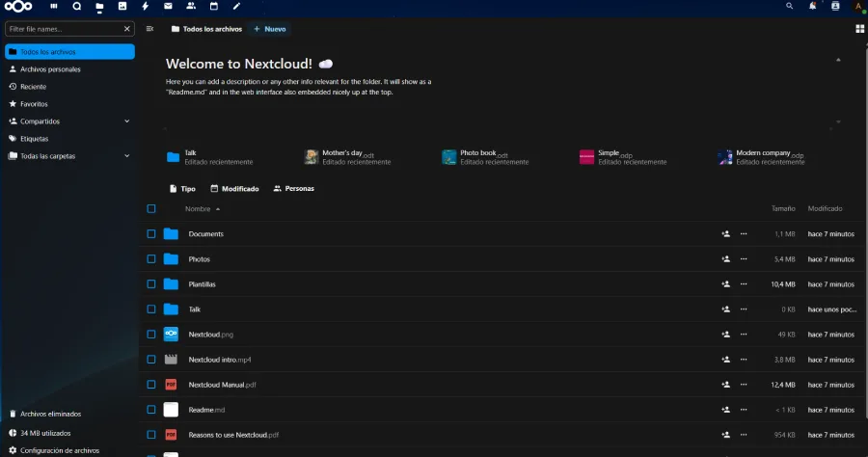868x457 pixels.
Task: Expand the Todas las carpetas tree
Action: pos(127,156)
